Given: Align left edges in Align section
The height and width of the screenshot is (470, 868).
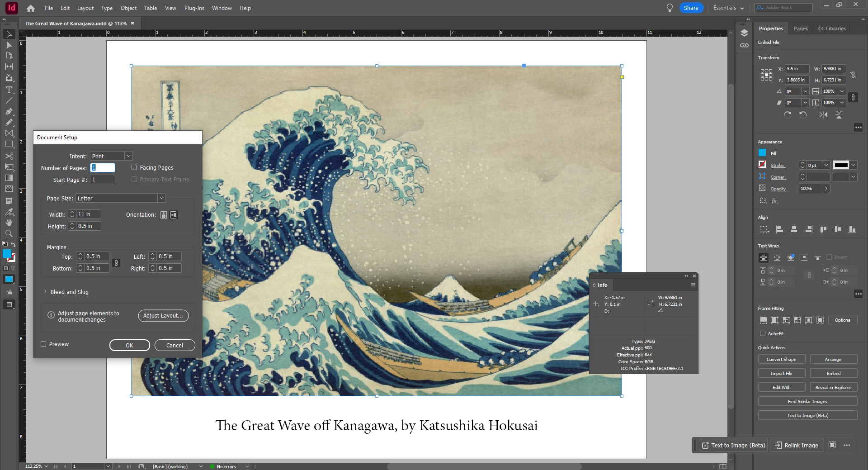Looking at the screenshot, I should [x=779, y=230].
